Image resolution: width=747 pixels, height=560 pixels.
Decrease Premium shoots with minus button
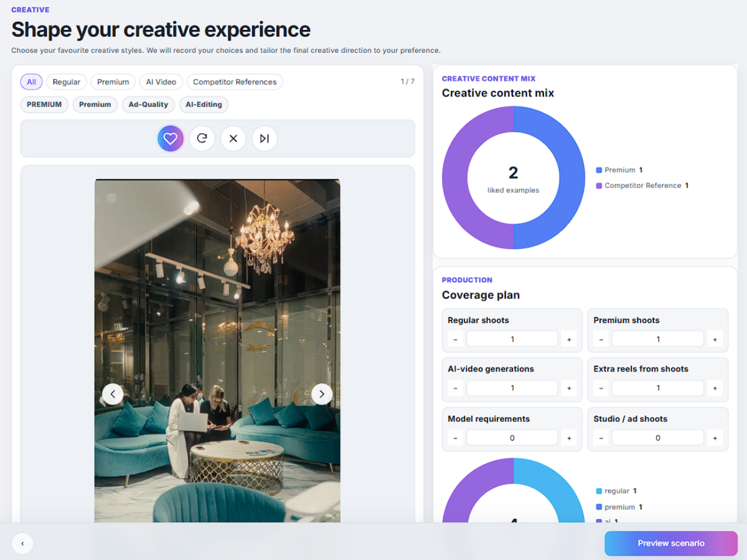click(x=601, y=339)
